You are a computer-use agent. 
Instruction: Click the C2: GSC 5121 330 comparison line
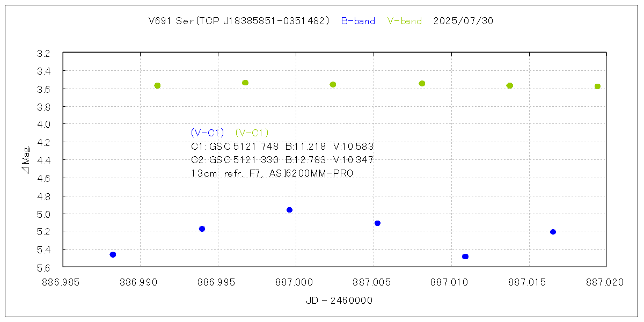(282, 160)
